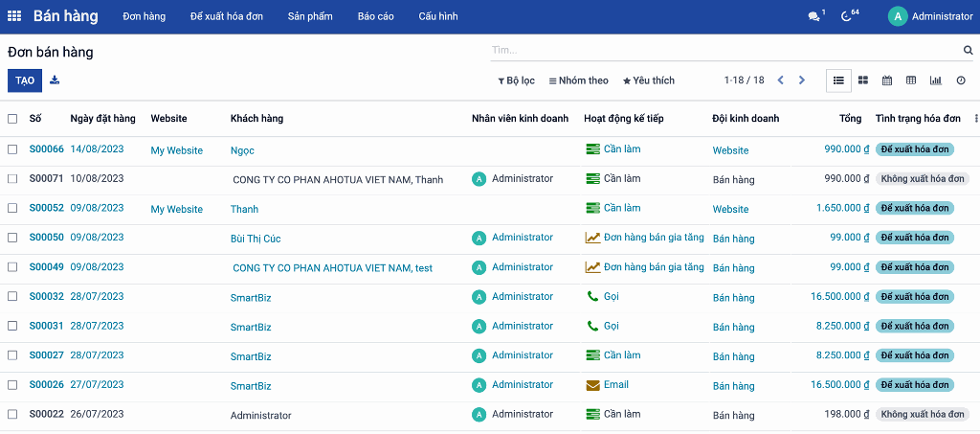Click in the Tìm... search field
Image resolution: width=980 pixels, height=434 pixels.
725,50
